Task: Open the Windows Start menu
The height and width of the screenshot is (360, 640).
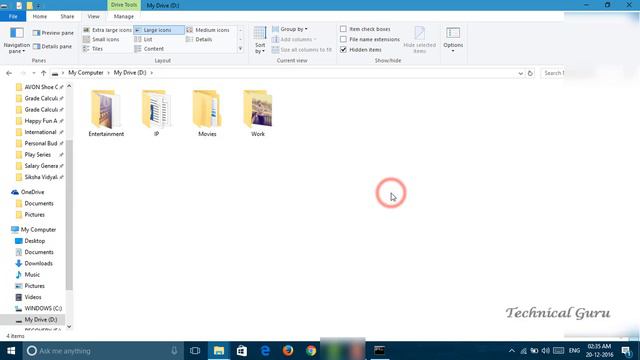Action: (x=11, y=351)
